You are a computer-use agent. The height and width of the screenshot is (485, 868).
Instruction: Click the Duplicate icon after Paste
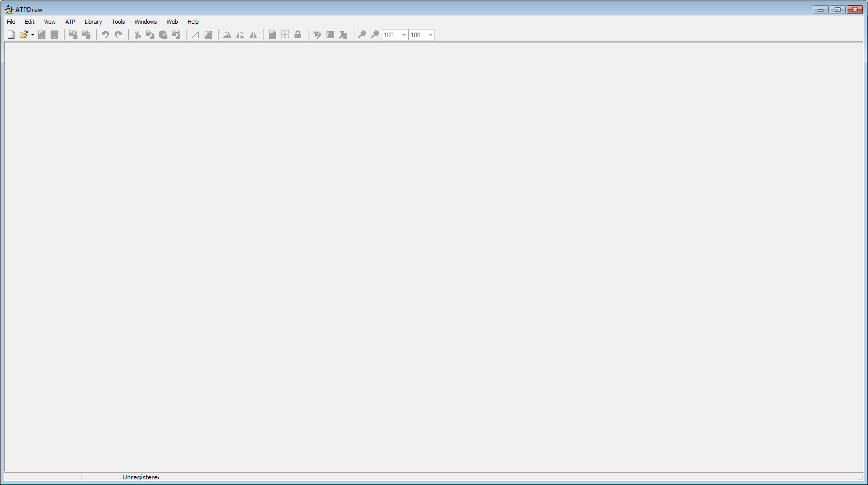(176, 35)
